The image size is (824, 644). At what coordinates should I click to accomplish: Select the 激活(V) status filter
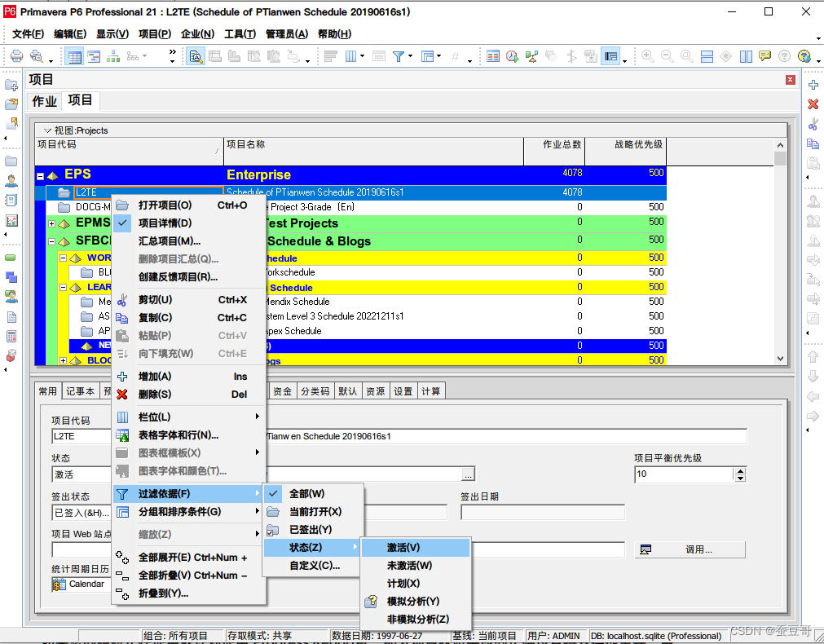click(416, 547)
